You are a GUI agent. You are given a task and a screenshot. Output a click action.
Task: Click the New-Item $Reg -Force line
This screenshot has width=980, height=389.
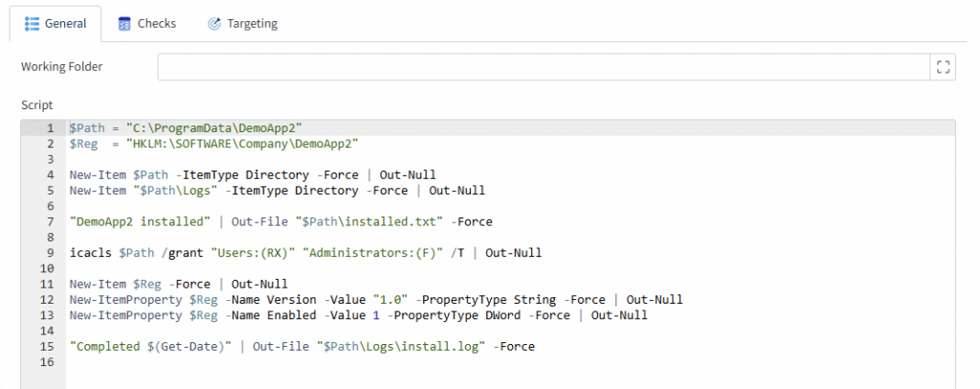(179, 285)
